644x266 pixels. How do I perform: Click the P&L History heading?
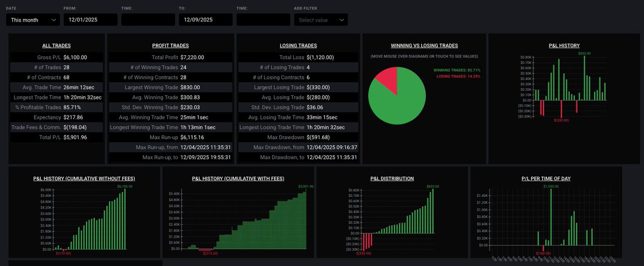(x=564, y=46)
